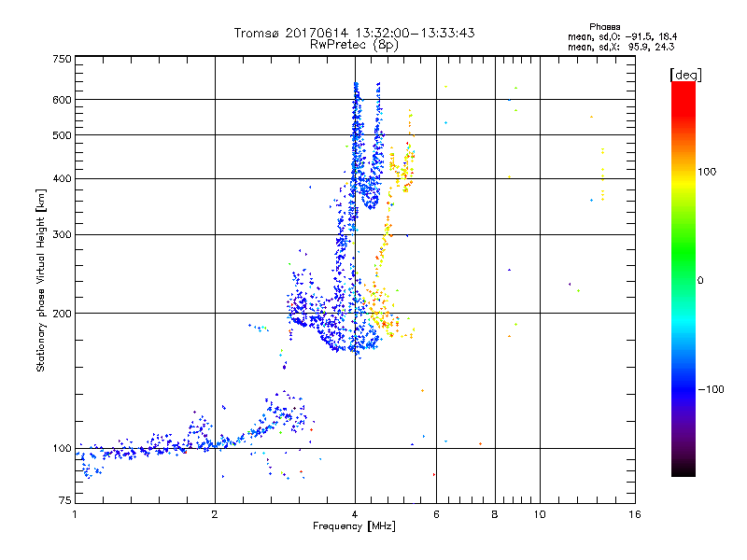Click the 'Phases' statistics header
The height and width of the screenshot is (560, 747).
604,27
